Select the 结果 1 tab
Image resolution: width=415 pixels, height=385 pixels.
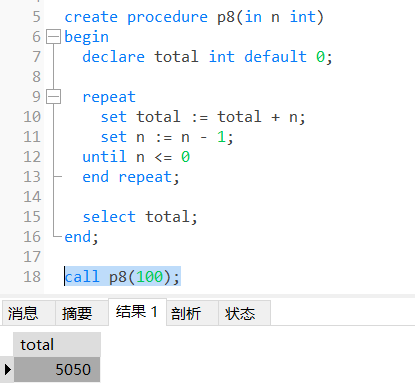[137, 312]
